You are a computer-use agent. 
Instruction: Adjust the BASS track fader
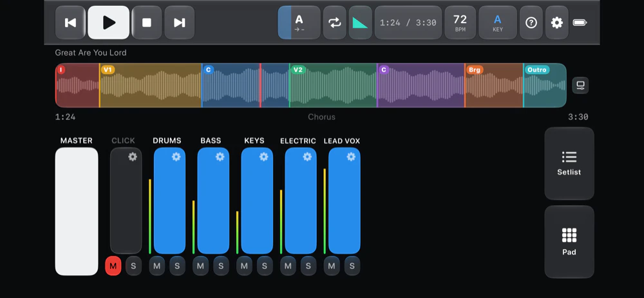tap(213, 201)
